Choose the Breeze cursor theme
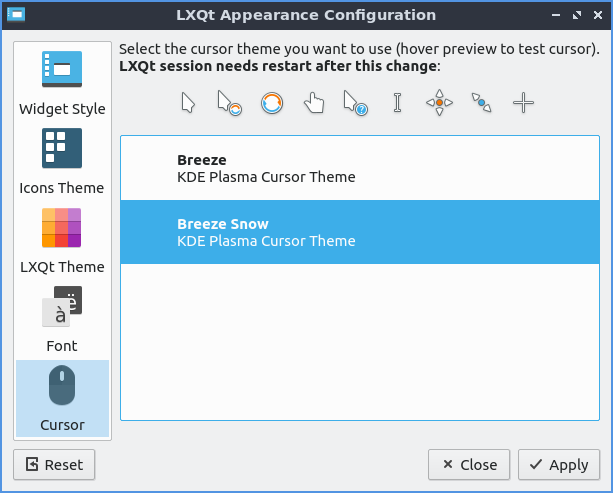Screen dimensions: 613x493 [358, 168]
